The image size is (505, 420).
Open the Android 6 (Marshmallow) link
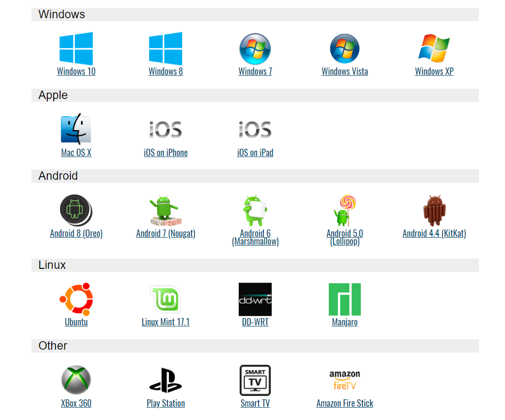[255, 237]
